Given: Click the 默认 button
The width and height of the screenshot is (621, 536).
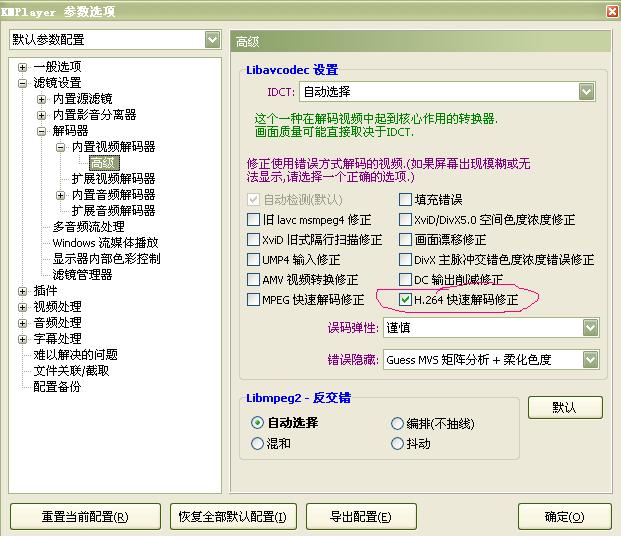Looking at the screenshot, I should coord(565,407).
